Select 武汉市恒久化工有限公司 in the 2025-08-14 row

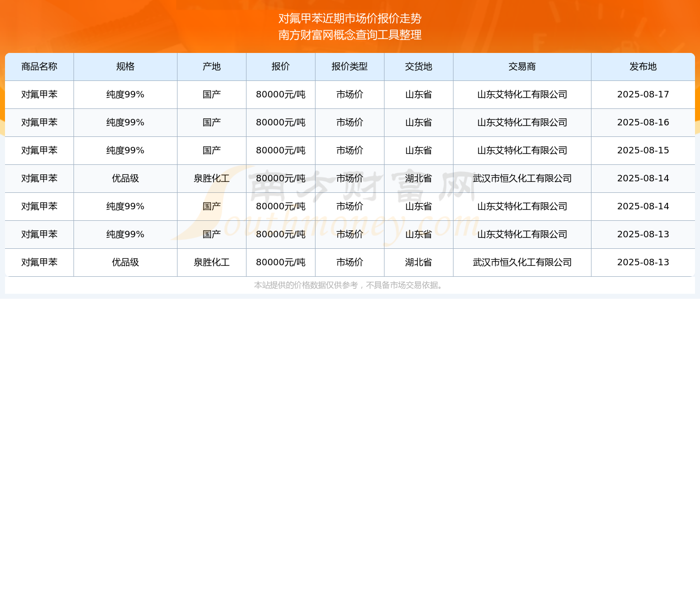(522, 178)
